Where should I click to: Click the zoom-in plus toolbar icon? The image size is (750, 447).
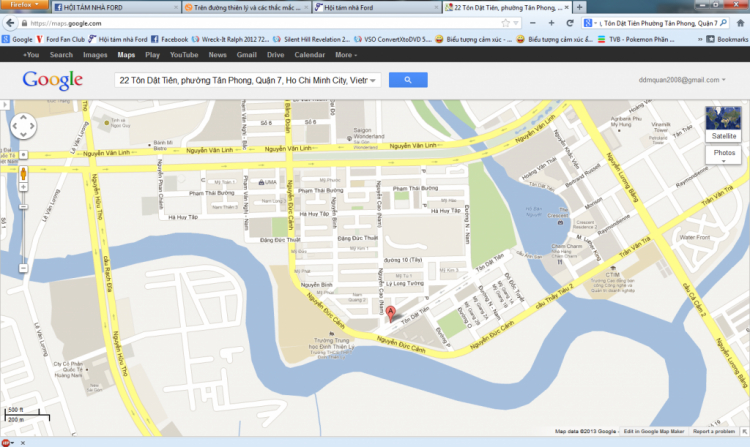551,23
